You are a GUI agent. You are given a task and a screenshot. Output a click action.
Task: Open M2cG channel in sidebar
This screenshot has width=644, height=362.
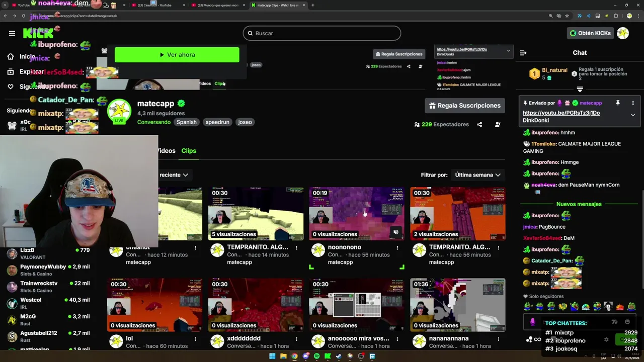point(48,320)
